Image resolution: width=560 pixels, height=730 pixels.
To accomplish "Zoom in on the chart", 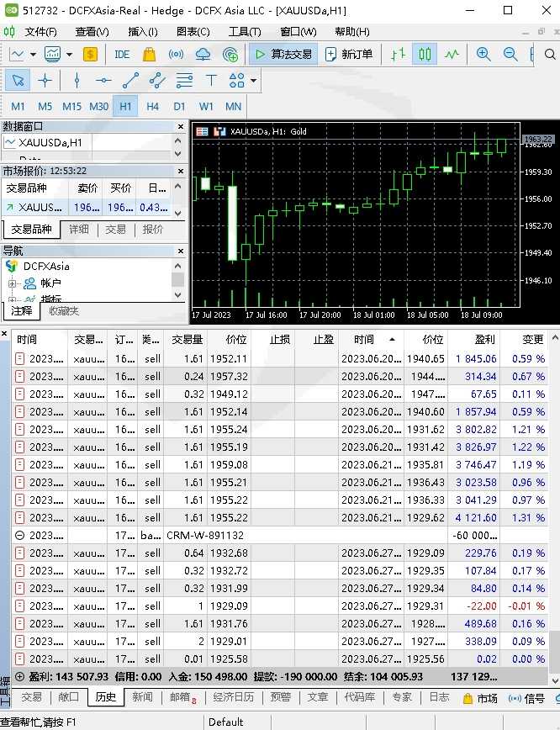I will [483, 55].
